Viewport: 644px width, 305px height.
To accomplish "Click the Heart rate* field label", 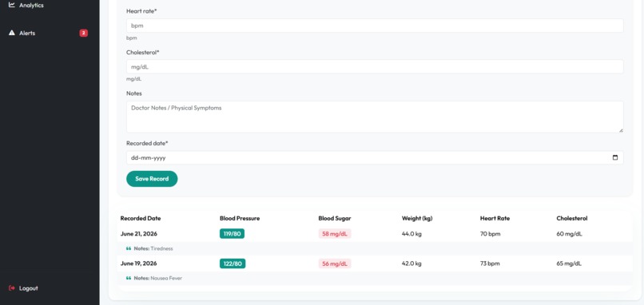I will point(141,11).
